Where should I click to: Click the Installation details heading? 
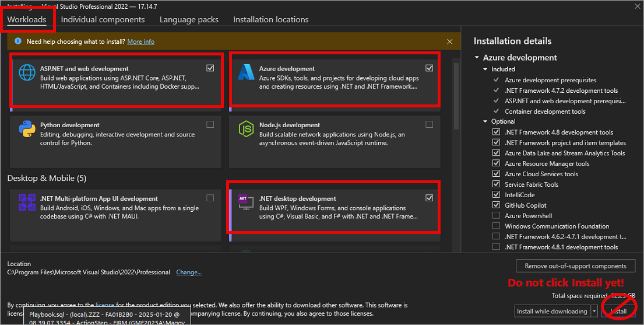click(512, 41)
